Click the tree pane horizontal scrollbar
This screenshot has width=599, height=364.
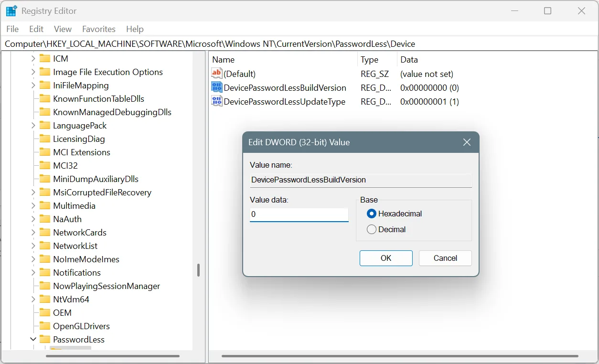[113, 356]
